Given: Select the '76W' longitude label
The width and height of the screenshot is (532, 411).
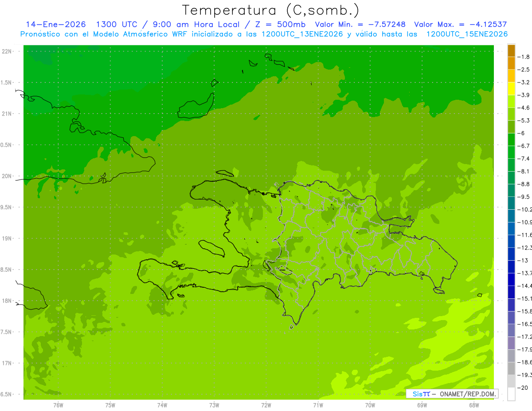Looking at the screenshot, I should pos(58,405).
